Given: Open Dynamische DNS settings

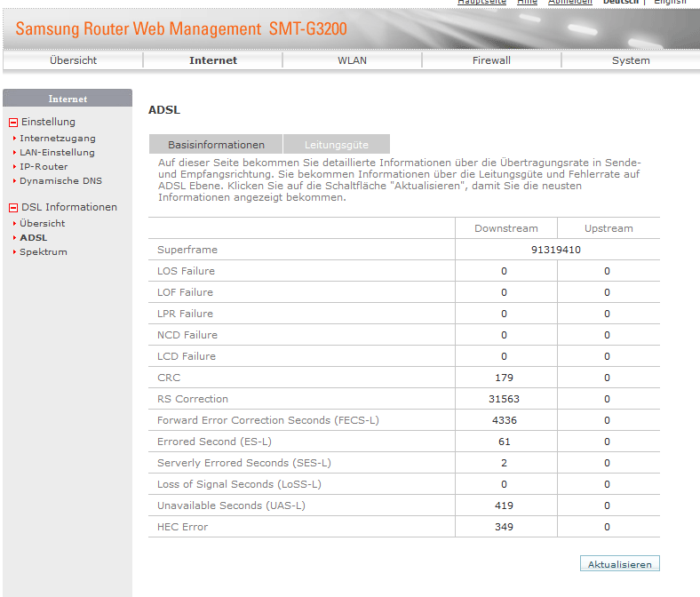Looking at the screenshot, I should click(x=60, y=181).
